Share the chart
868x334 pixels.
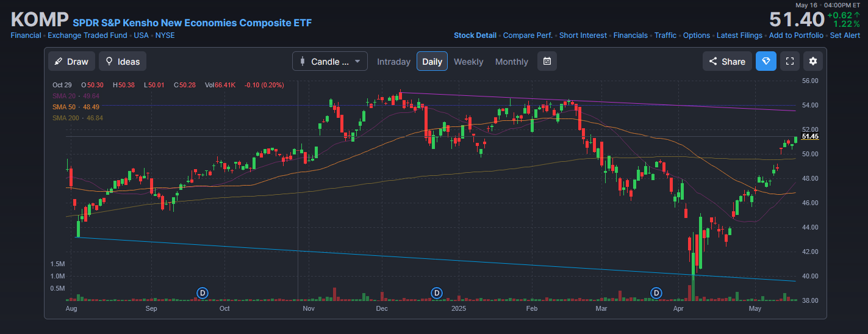point(726,61)
